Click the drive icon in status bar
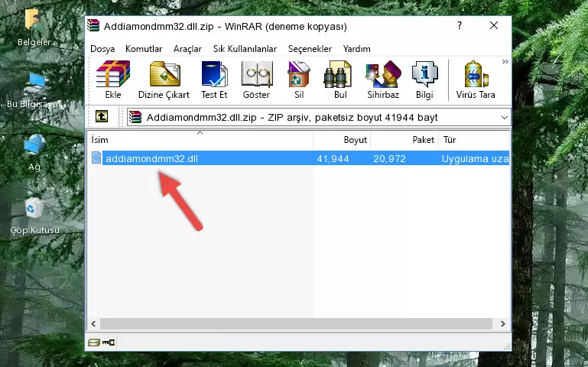 click(x=93, y=342)
